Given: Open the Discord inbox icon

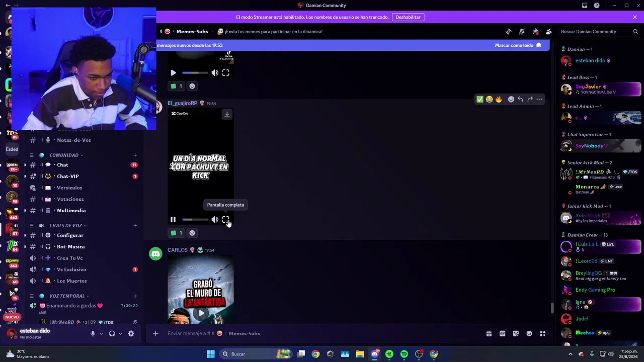Looking at the screenshot, I should pos(585,6).
